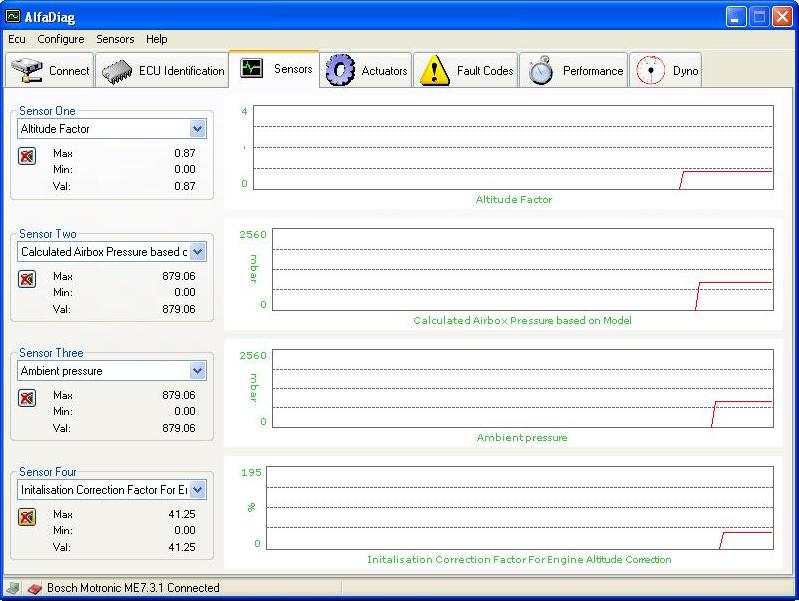Open the Sensors menu in menu bar
Viewport: 799px width, 601px height.
tap(115, 39)
